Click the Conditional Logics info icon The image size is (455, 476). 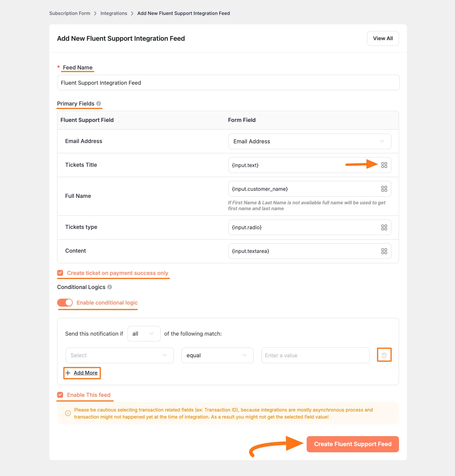110,287
